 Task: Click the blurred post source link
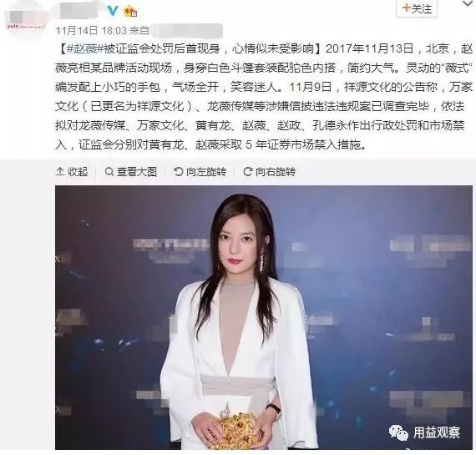(x=186, y=31)
